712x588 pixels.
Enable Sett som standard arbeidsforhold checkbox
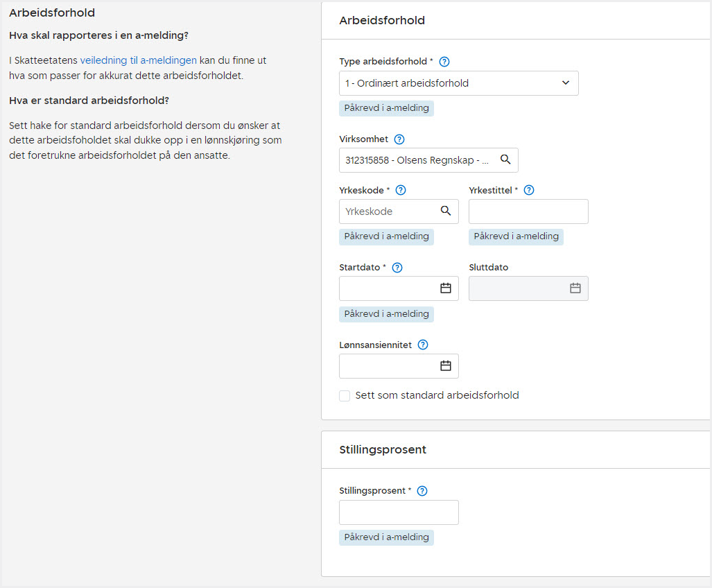click(345, 396)
